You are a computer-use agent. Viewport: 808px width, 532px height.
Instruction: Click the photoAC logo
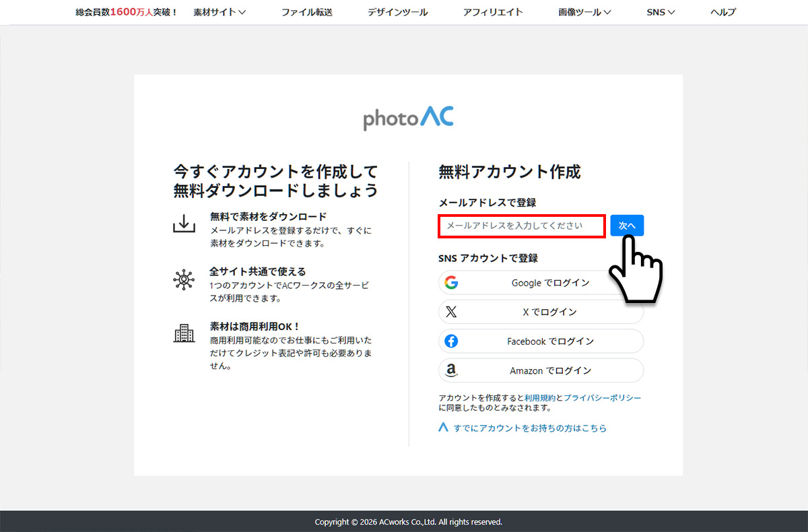408,119
